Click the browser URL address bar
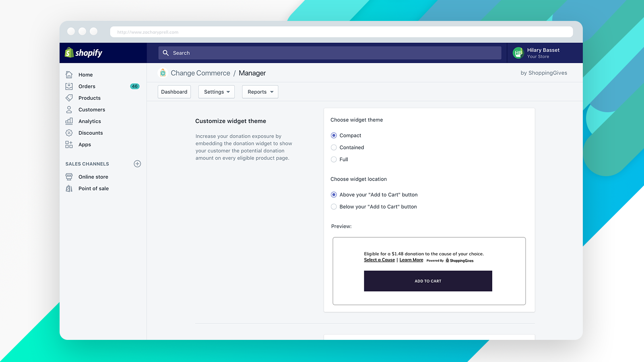644x362 pixels. [x=341, y=32]
